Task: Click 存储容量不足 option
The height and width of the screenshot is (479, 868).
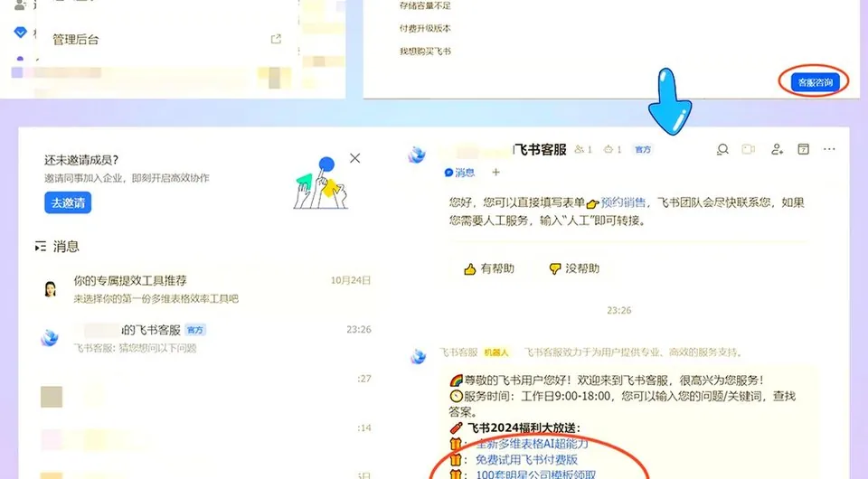Action: [x=425, y=5]
